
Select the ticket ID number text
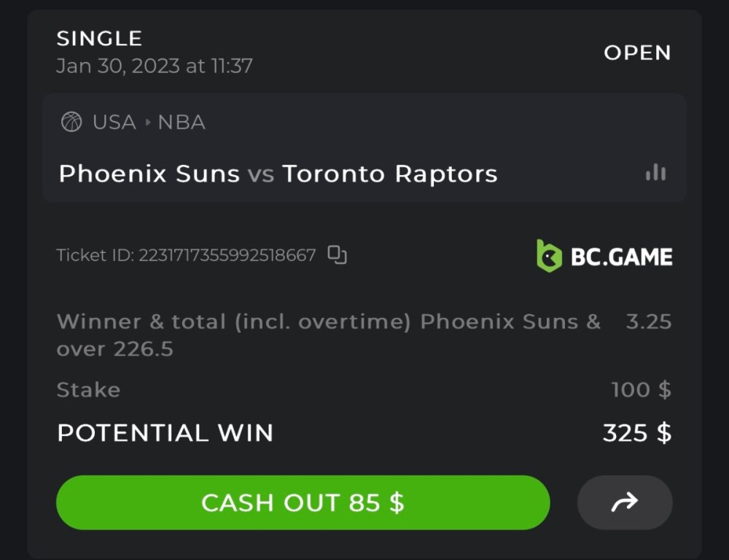click(227, 256)
